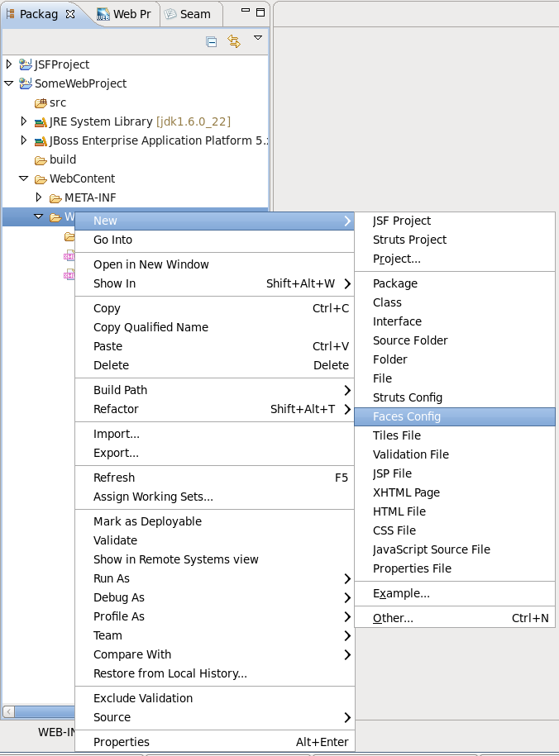This screenshot has width=559, height=756.
Task: Switch to the Web Projects tab
Action: tap(125, 14)
